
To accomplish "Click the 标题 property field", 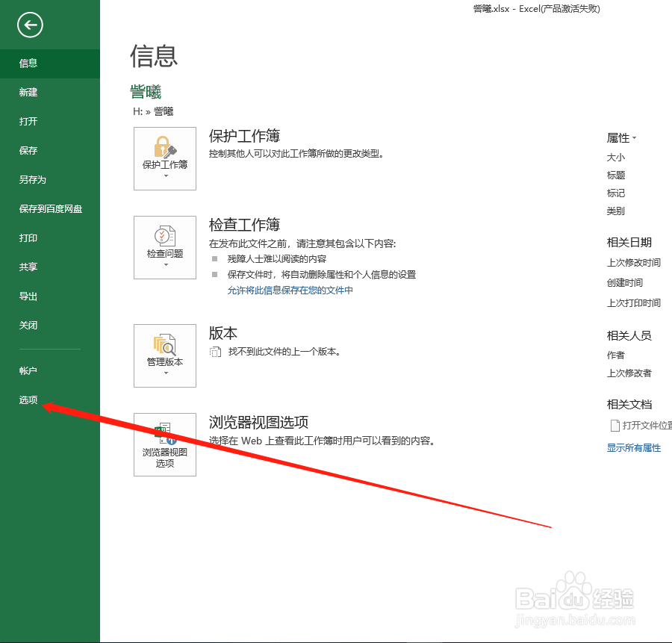I will (x=616, y=175).
